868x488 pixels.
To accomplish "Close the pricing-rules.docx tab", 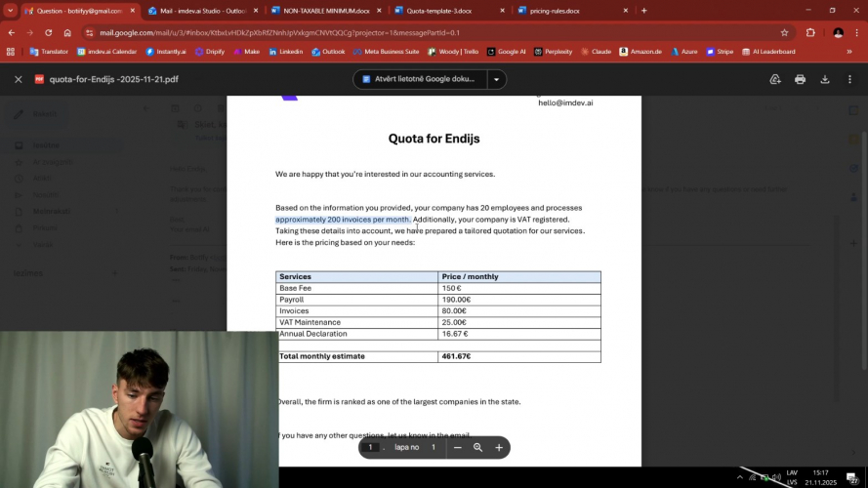I will [x=626, y=11].
